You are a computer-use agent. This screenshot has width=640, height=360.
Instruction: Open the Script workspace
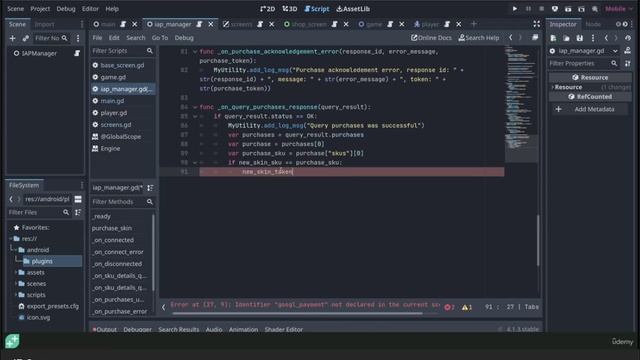tap(317, 9)
